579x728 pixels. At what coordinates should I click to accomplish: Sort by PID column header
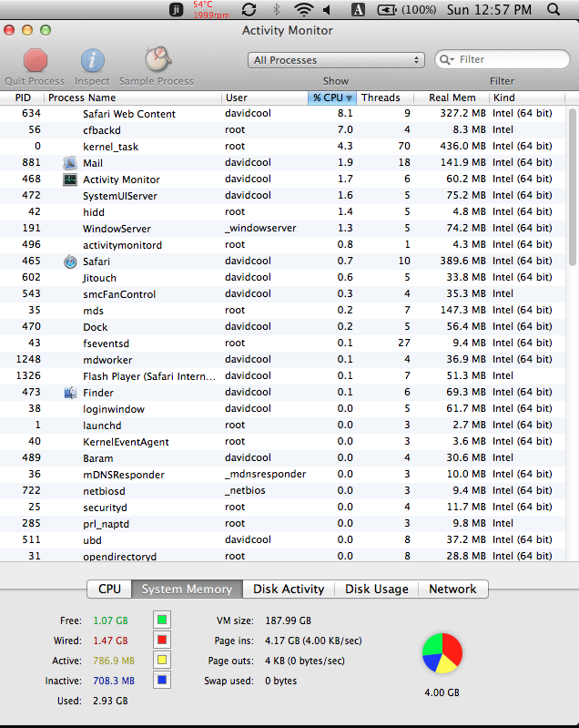22,97
